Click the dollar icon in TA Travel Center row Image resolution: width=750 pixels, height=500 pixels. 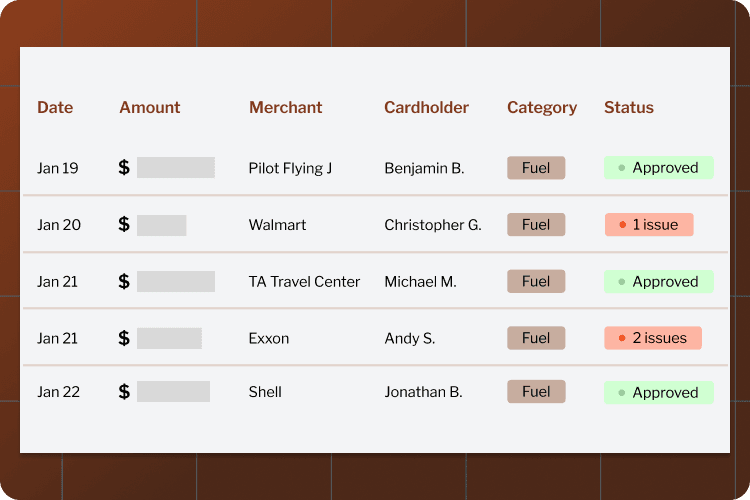coord(124,282)
